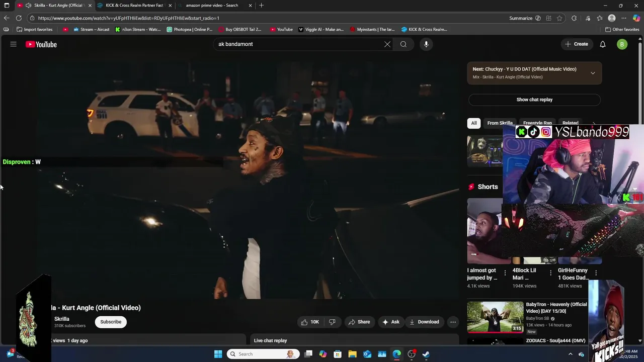Open 'ZODIACS - Soulja444 (OMV)' video title
This screenshot has height=362, width=644.
click(556, 341)
